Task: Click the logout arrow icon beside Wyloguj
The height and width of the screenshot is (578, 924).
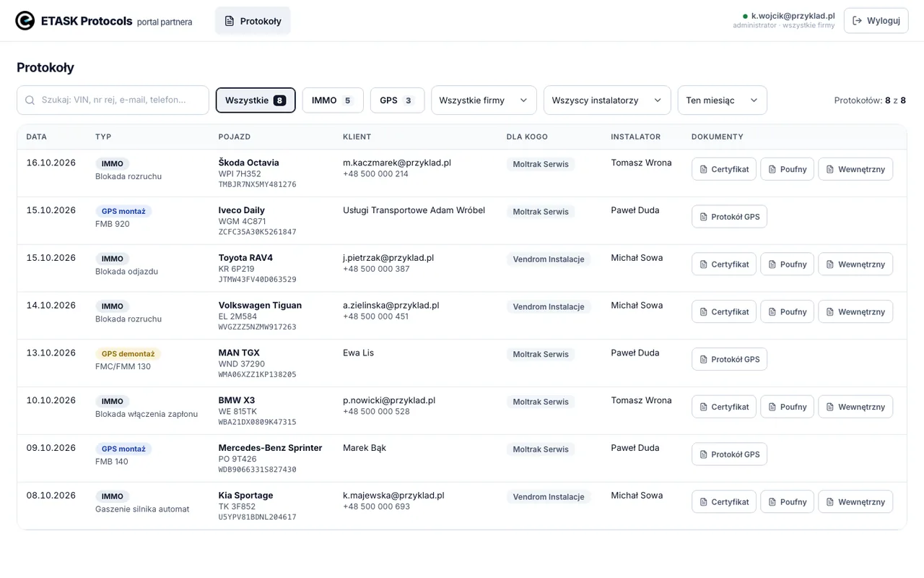Action: 858,20
